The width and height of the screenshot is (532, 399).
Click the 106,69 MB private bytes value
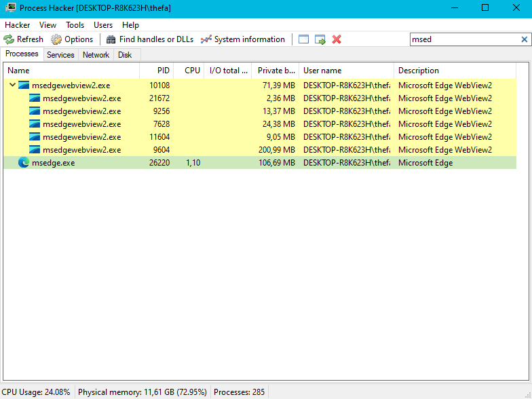277,163
